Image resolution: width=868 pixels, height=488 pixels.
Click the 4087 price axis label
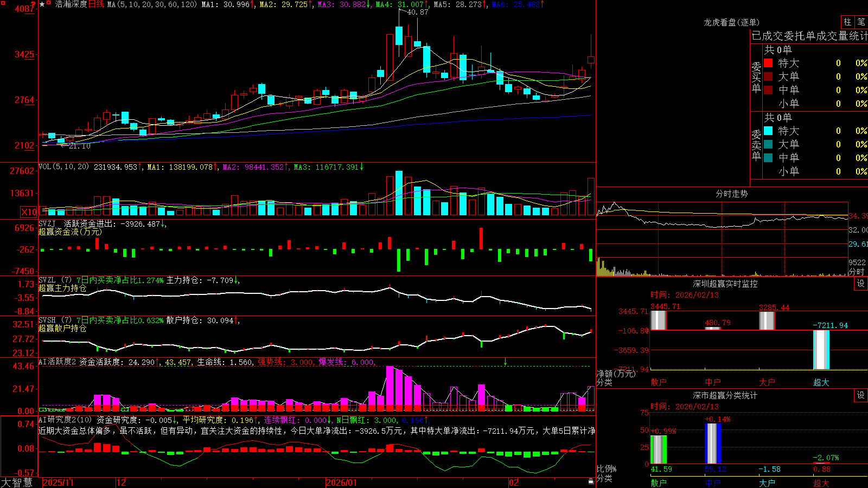tap(24, 9)
